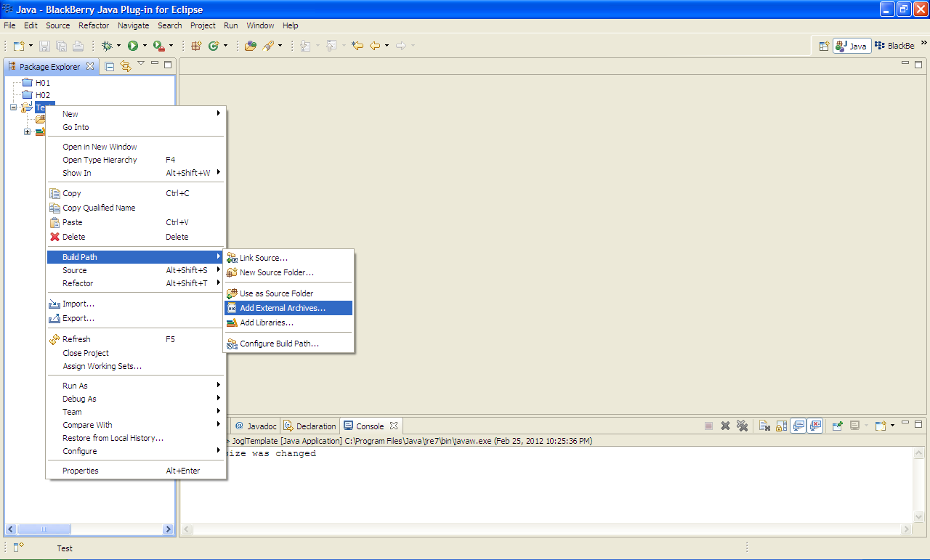Viewport: 930px width, 560px height.
Task: Click the Save toolbar icon
Action: coord(44,46)
